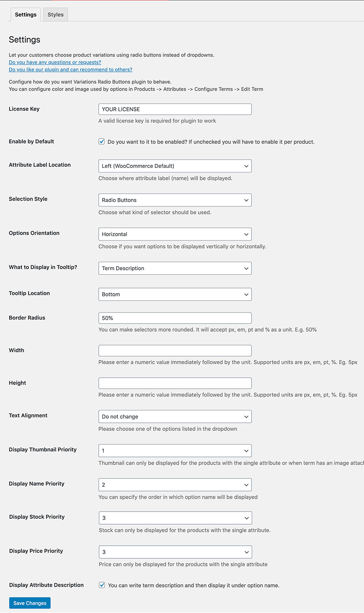Expand Display Thumbnail Priority dropdown
Viewport: 364px width, 613px height.
pos(175,451)
